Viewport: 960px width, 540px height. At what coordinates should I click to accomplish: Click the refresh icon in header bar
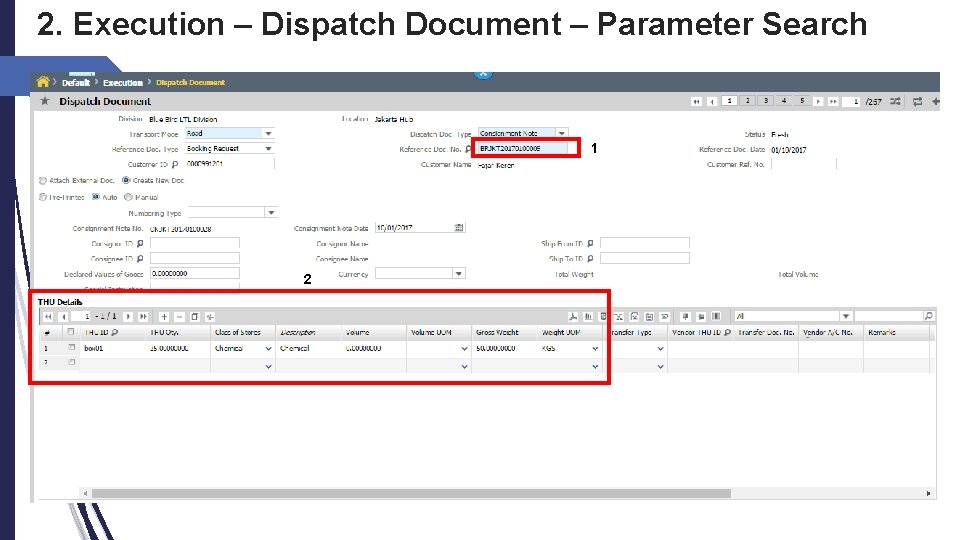(917, 102)
